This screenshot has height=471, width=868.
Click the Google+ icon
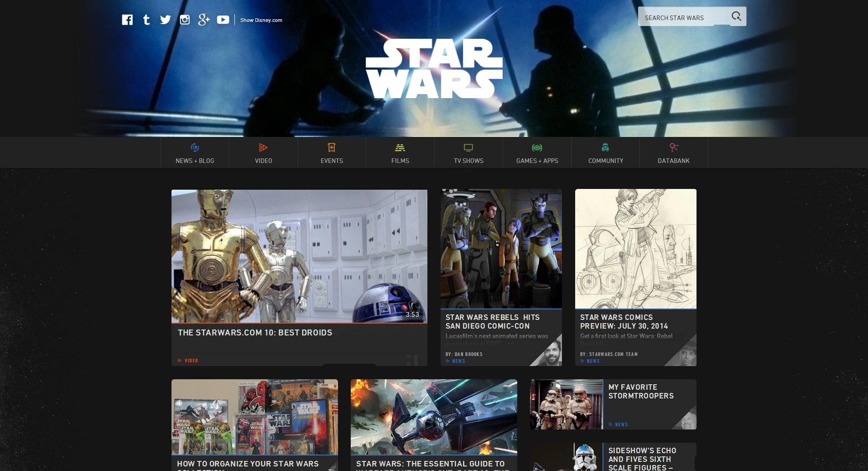click(x=204, y=20)
